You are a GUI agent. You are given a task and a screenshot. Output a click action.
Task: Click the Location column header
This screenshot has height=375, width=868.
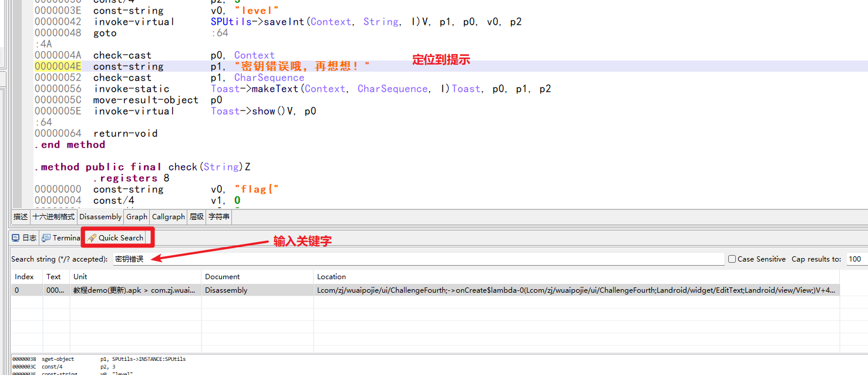pyautogui.click(x=331, y=277)
